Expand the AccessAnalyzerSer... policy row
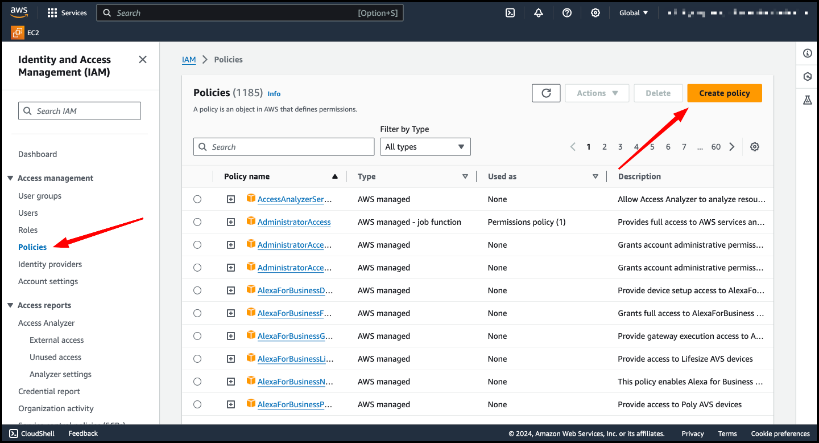The image size is (819, 443). (231, 199)
